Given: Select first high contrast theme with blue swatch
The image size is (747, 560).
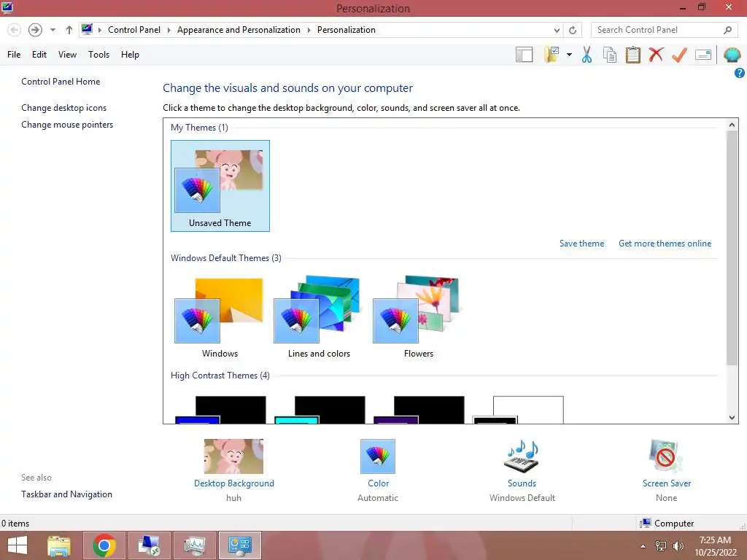Looking at the screenshot, I should coord(220,410).
